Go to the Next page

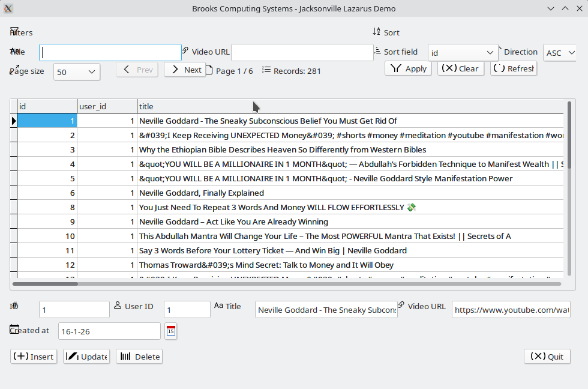coord(185,70)
